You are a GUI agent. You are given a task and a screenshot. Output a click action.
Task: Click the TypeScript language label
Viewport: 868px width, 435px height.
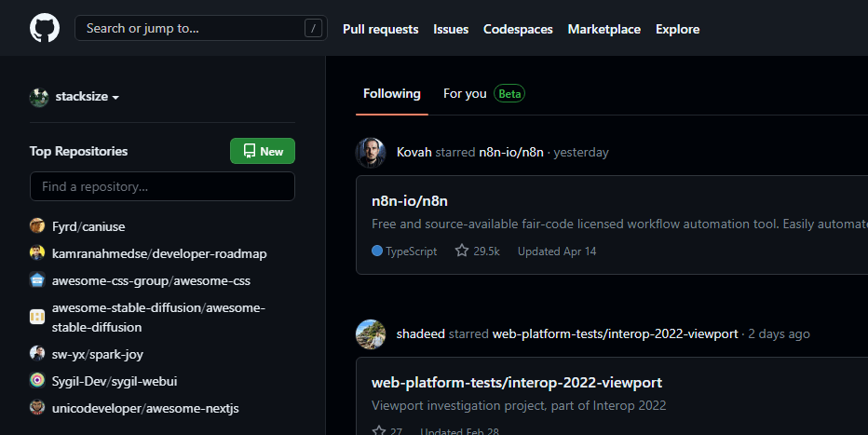pyautogui.click(x=412, y=251)
